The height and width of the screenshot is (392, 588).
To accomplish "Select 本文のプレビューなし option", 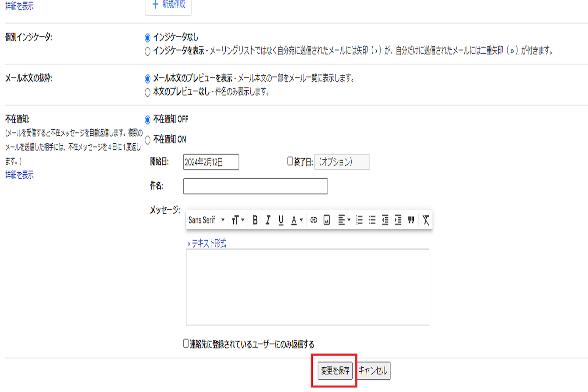I will pos(148,92).
